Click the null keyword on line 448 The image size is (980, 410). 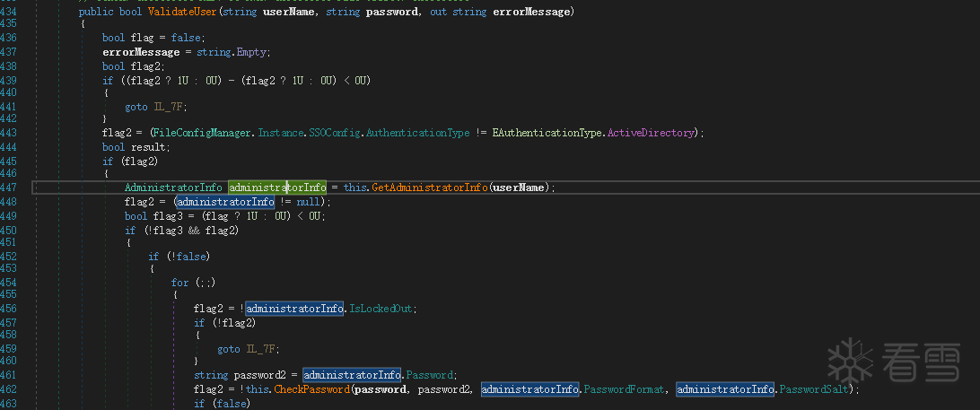pyautogui.click(x=307, y=202)
